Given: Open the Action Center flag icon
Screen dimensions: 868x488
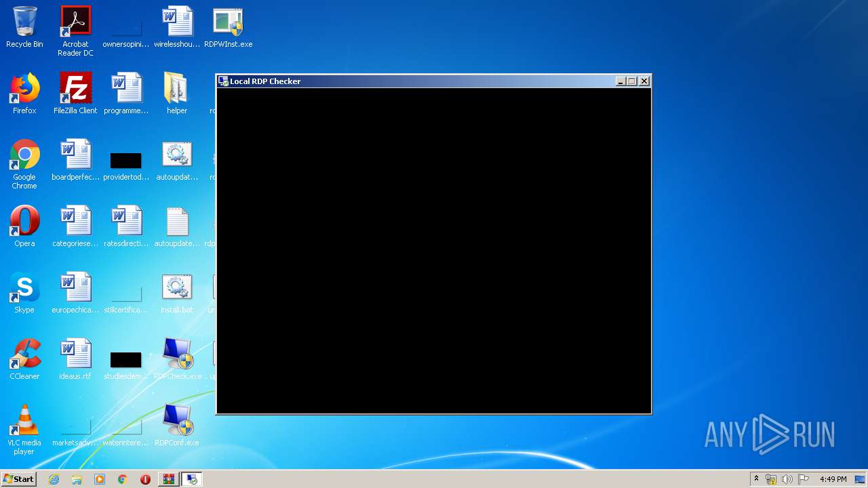Looking at the screenshot, I should [803, 479].
